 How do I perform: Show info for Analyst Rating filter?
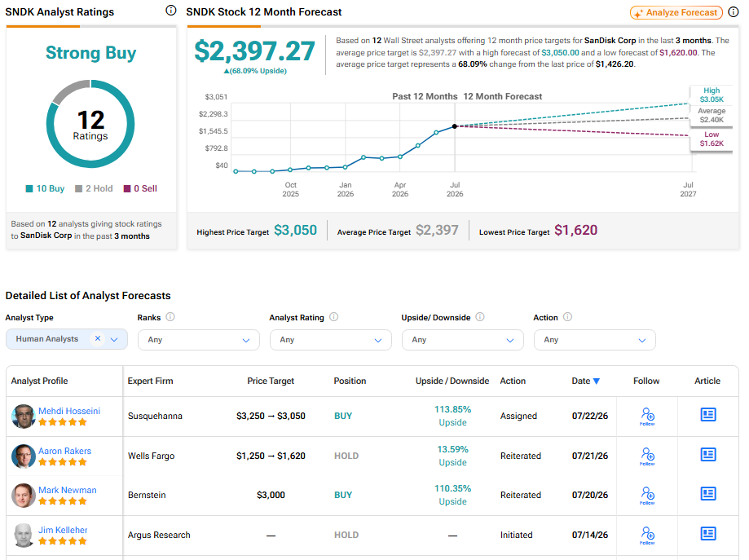point(334,317)
